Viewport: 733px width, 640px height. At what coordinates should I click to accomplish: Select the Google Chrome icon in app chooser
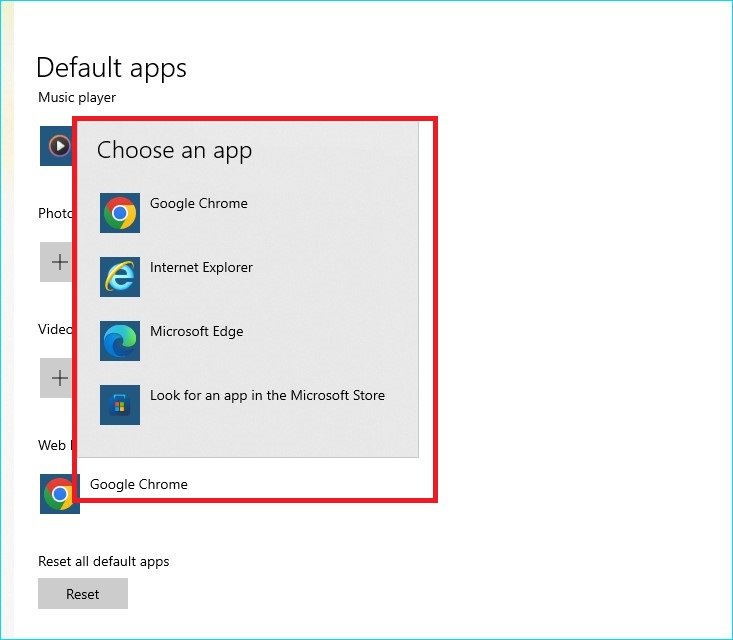coord(120,213)
